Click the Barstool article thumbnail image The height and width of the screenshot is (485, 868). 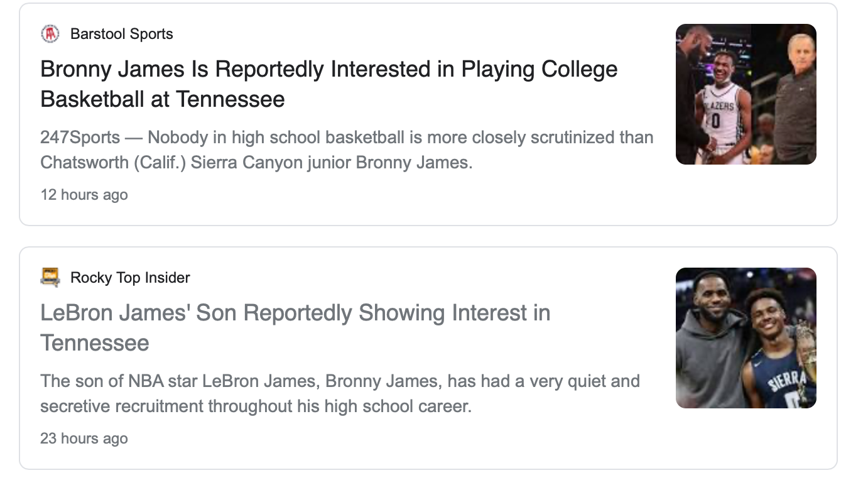pyautogui.click(x=746, y=94)
